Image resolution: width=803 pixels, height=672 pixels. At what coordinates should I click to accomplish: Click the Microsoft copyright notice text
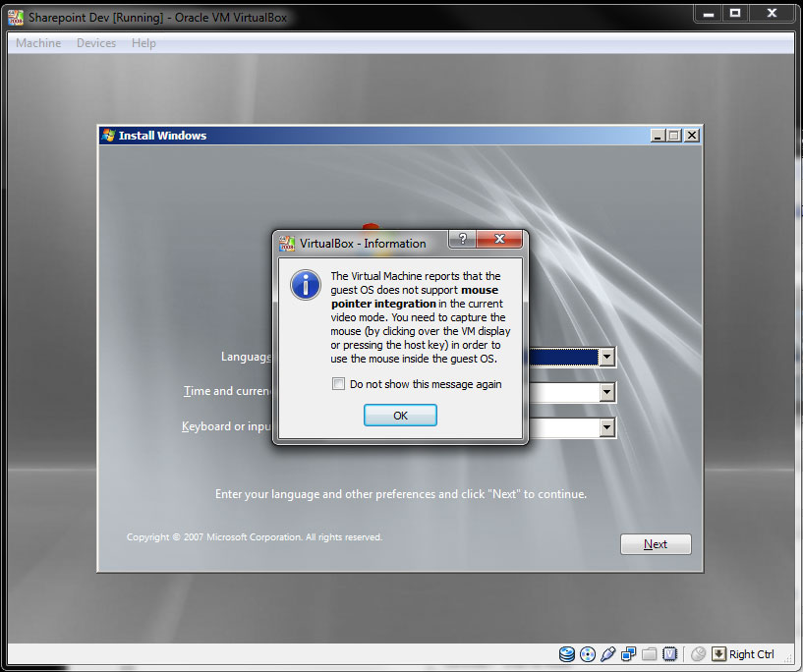[255, 536]
